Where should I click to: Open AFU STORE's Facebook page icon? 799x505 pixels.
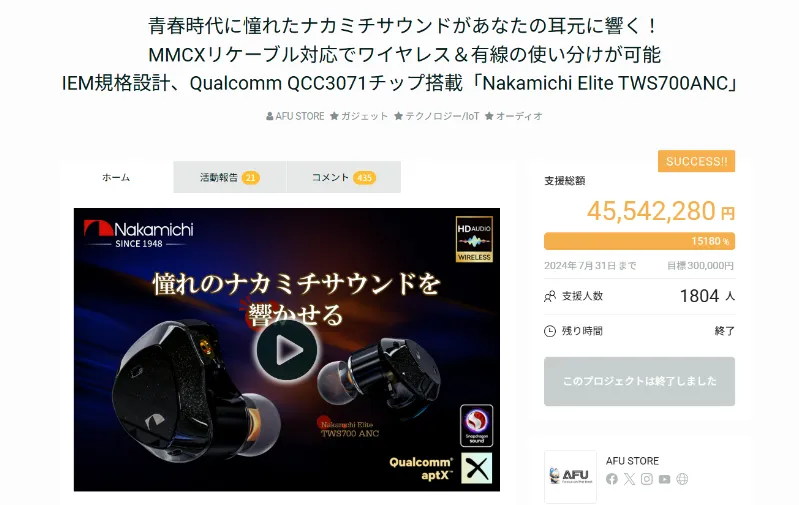click(x=612, y=479)
